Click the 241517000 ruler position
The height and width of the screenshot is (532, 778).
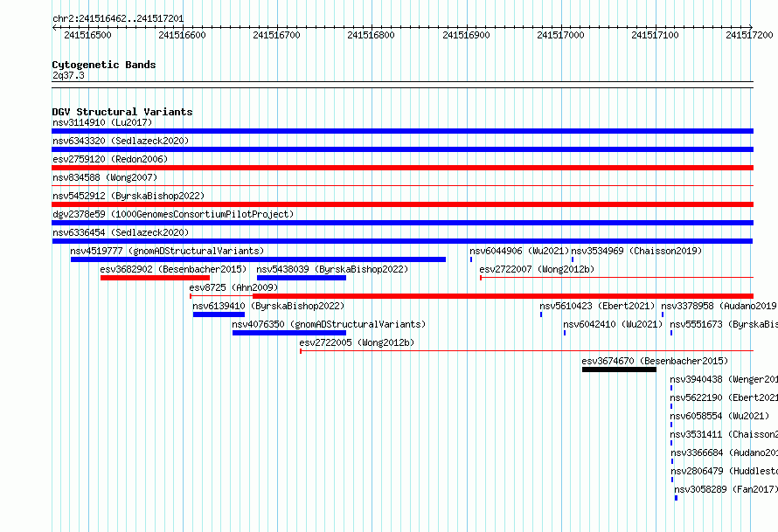pyautogui.click(x=560, y=35)
